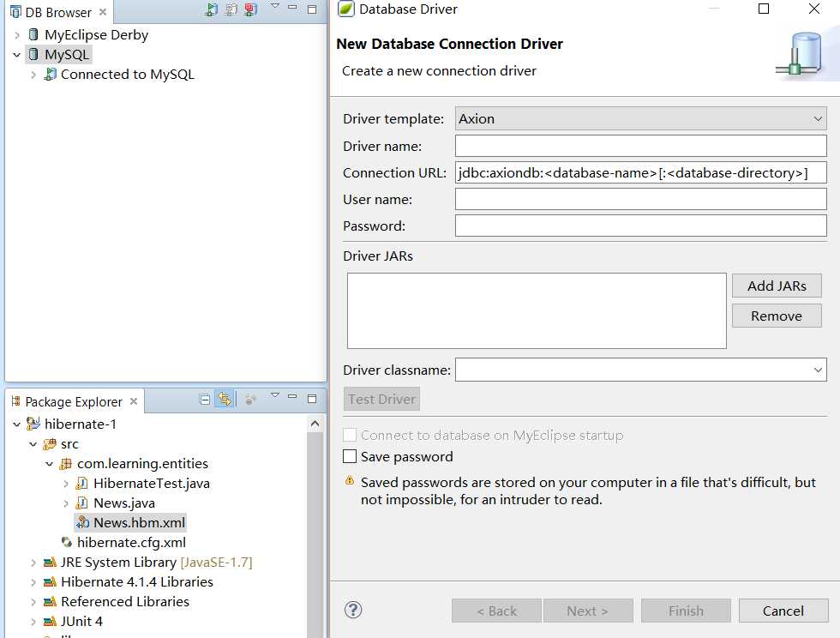Click the Remove button for Driver JARs
The height and width of the screenshot is (638, 840).
777,316
